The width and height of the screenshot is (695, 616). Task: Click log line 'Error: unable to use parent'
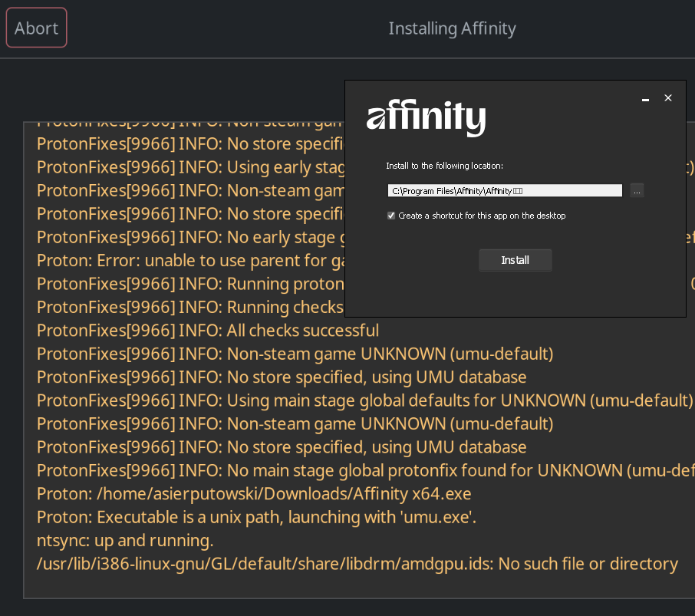pyautogui.click(x=191, y=261)
